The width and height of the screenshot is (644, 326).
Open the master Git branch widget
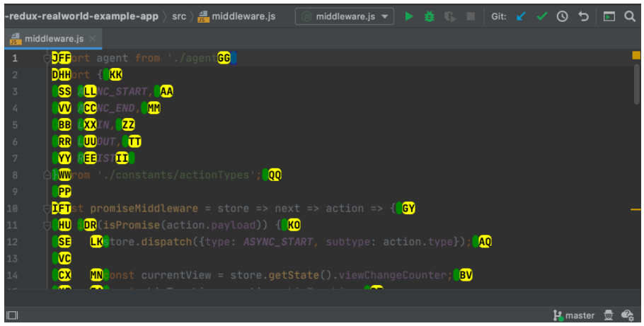pyautogui.click(x=573, y=315)
